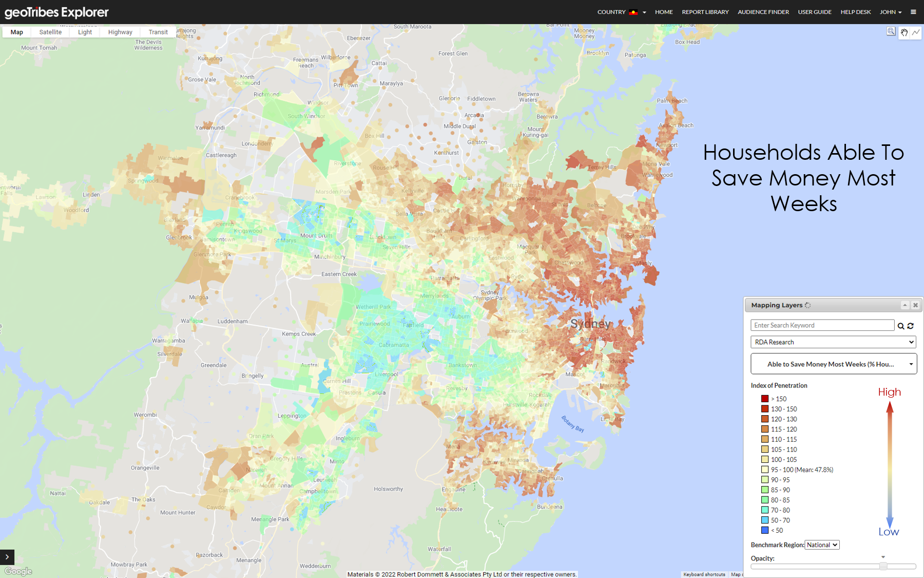Screen dimensions: 924x578
Task: Go to HELP DESK
Action: (855, 12)
